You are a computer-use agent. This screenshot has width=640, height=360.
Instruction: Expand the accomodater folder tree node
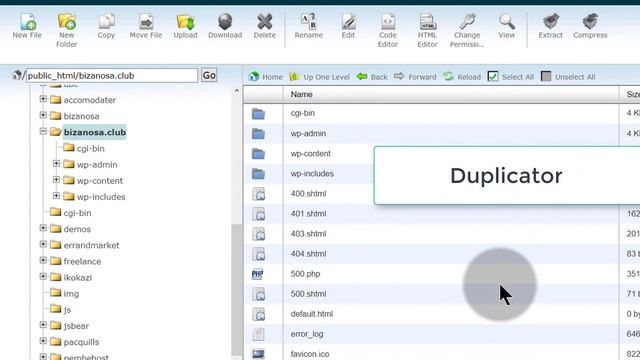point(43,99)
